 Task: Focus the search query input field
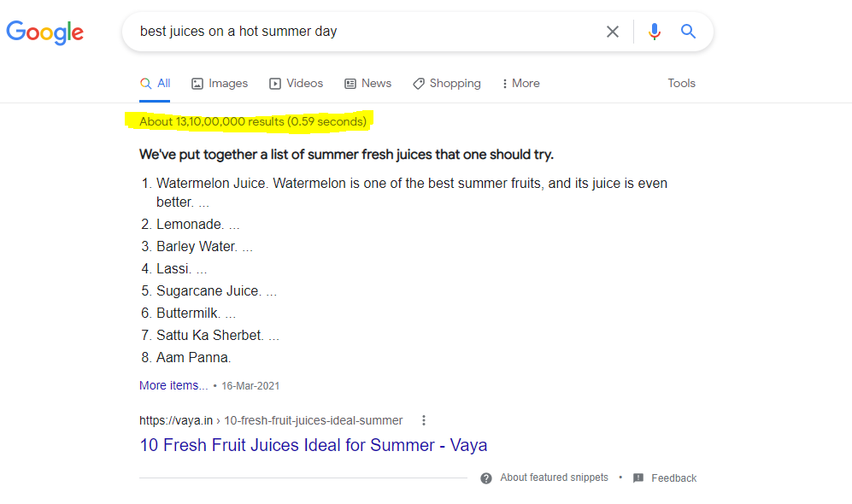[359, 32]
